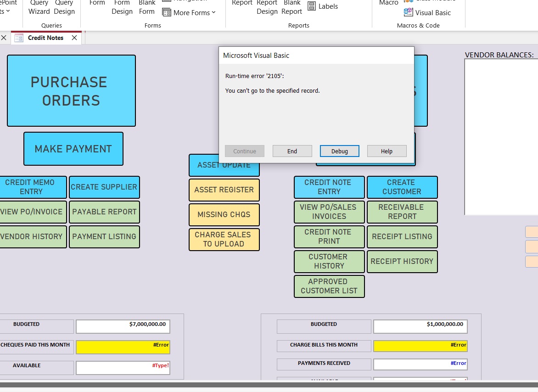Click the PAYMENTS RECEIVED label
538x392 pixels.
[x=324, y=363]
